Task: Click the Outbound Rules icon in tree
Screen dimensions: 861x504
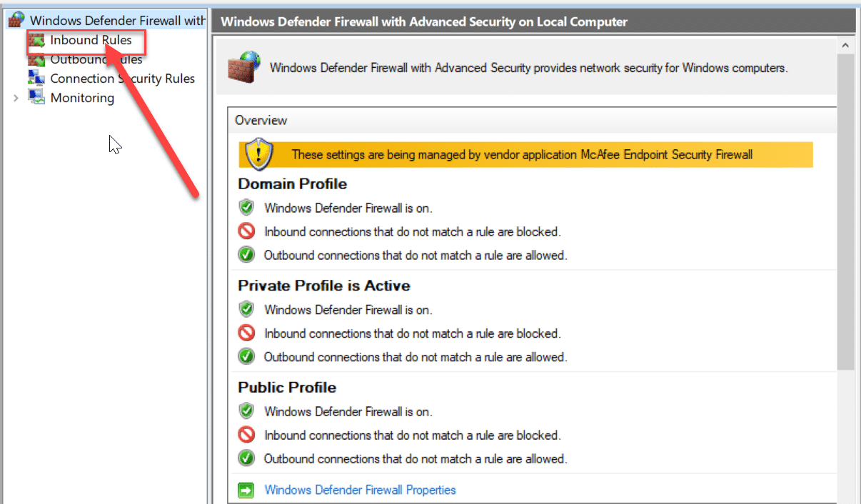Action: pyautogui.click(x=37, y=59)
